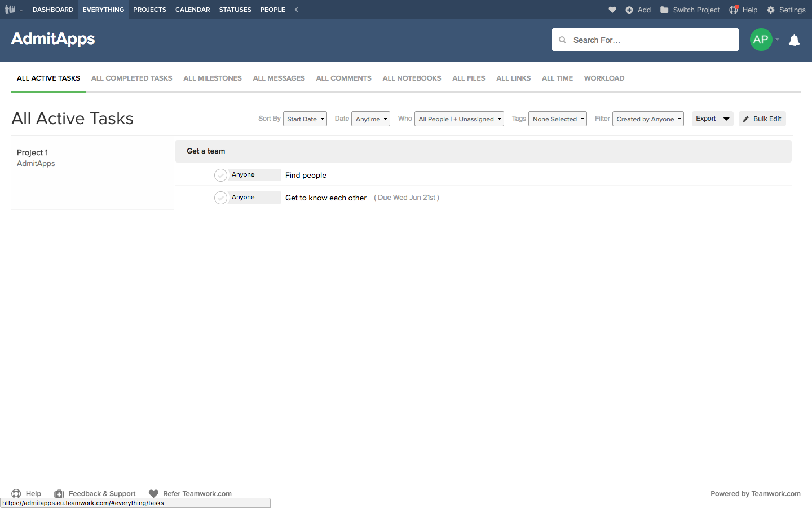Open the 'Get to know each other' task

click(x=326, y=198)
